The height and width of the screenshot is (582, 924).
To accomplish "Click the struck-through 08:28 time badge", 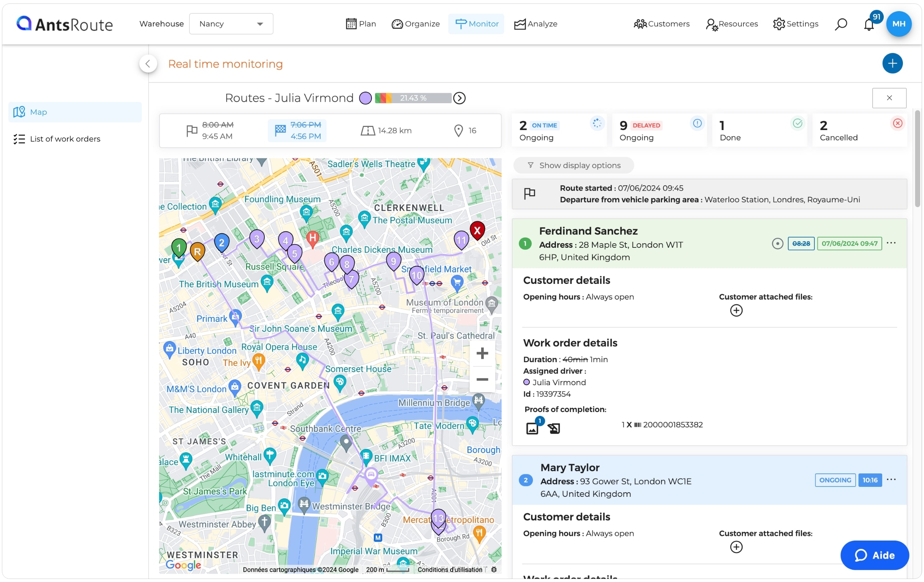I will point(801,244).
